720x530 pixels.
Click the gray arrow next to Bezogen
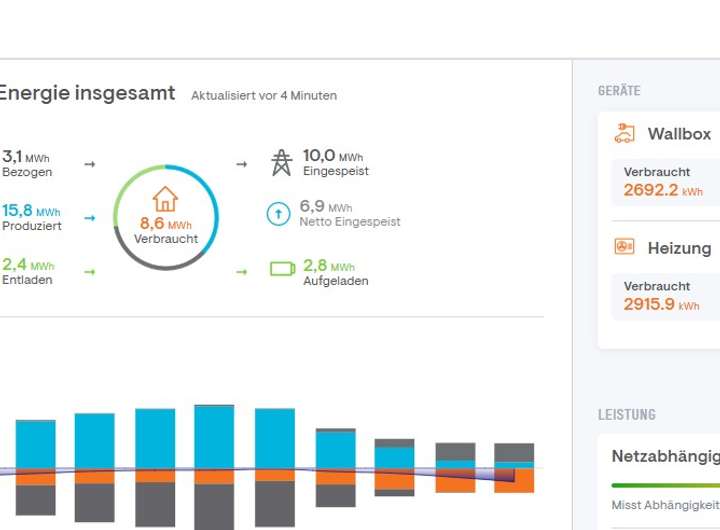(90, 163)
